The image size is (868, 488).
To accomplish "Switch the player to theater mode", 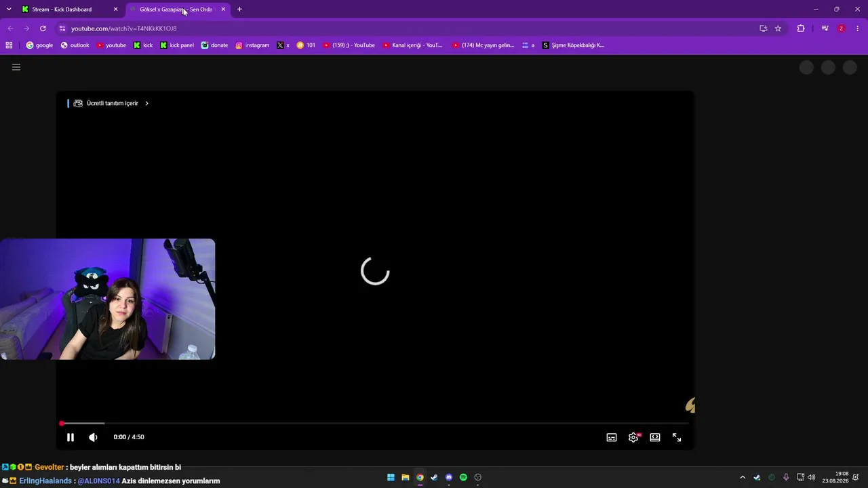I will coord(655,437).
